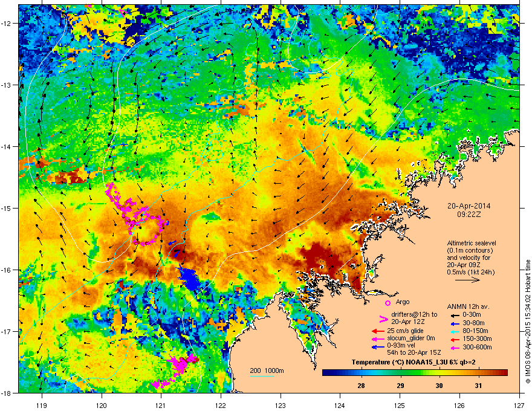Click the latitude axis label '-13'
Screen dimensions: 532x411
pos(7,85)
